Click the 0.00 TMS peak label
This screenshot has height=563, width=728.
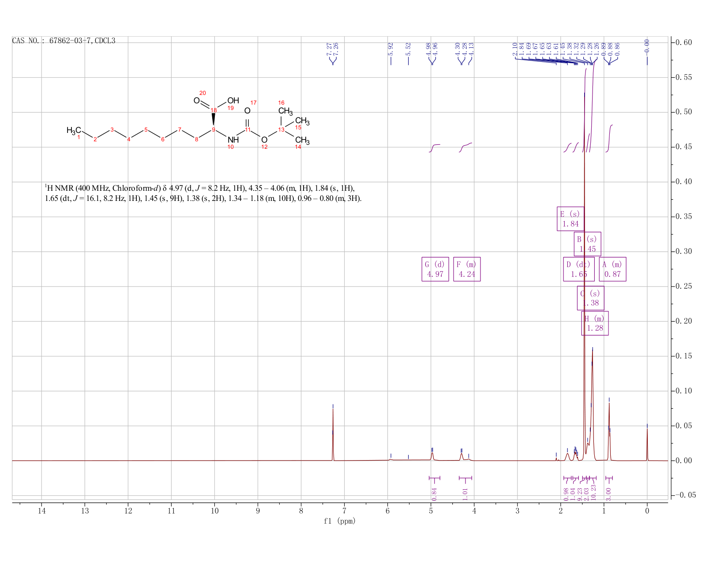pos(647,46)
